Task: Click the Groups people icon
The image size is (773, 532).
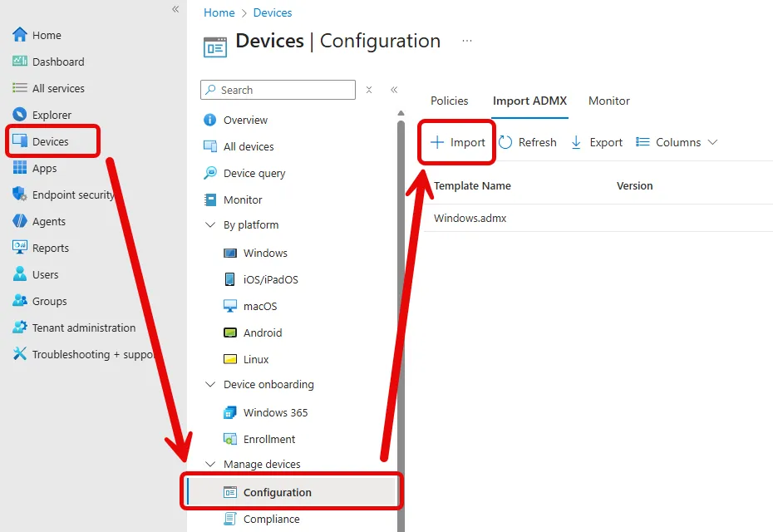Action: click(x=20, y=300)
